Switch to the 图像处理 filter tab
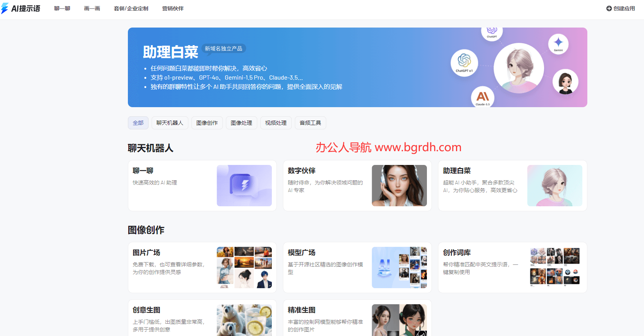Viewport: 644px width, 336px height. [x=242, y=123]
